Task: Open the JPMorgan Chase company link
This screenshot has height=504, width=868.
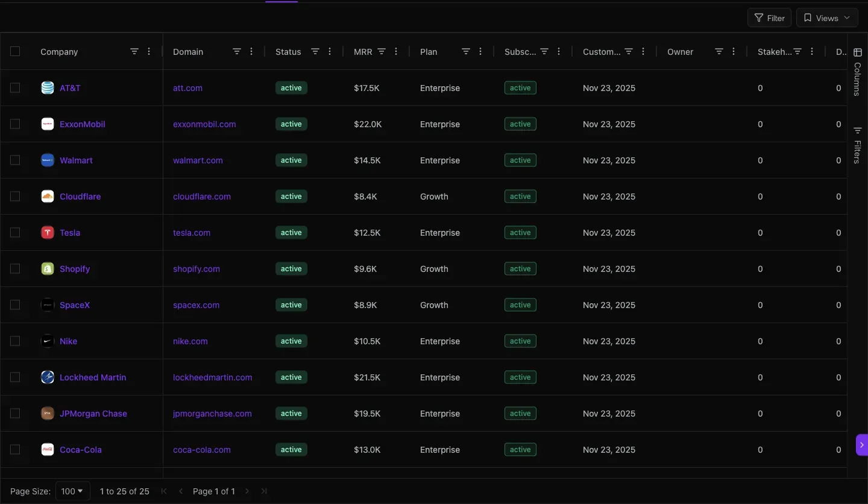Action: pos(93,414)
